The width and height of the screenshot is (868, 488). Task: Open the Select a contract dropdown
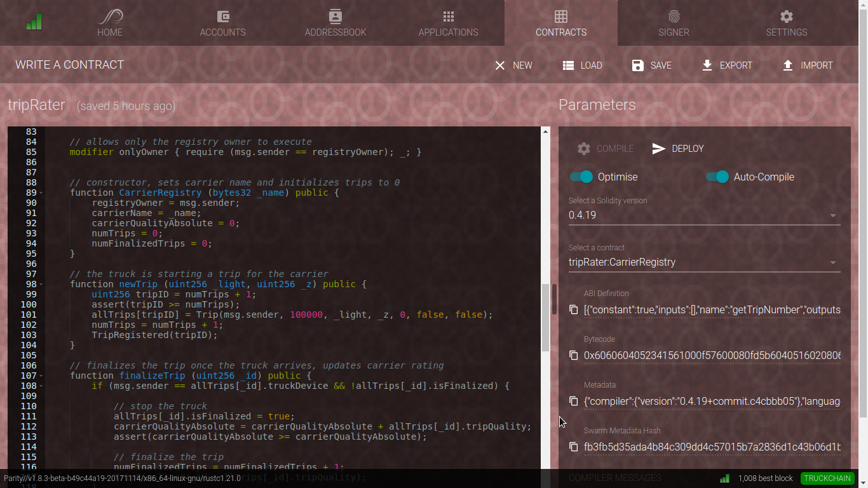click(705, 262)
